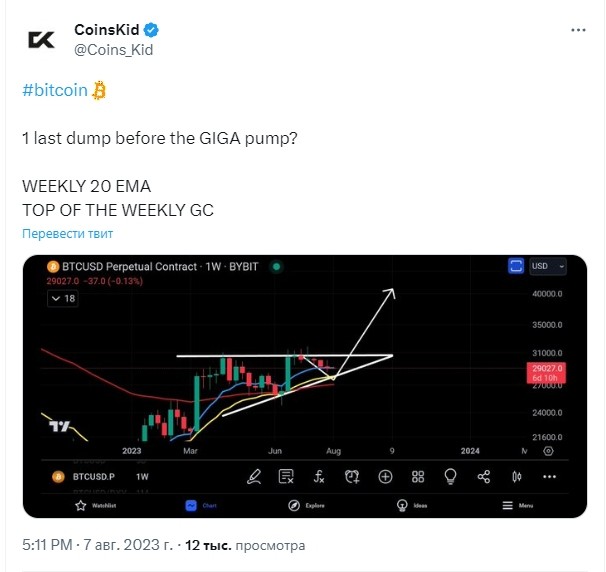Expand the 18 indicators collapse chevron
Viewport: 606px width, 572px height.
pos(63,298)
